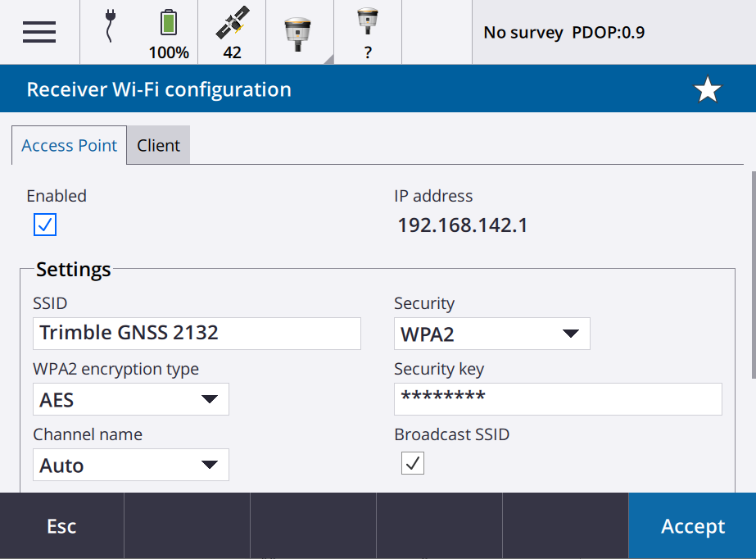Switch to the Access Point tab
The width and height of the screenshot is (756, 559).
(x=69, y=145)
